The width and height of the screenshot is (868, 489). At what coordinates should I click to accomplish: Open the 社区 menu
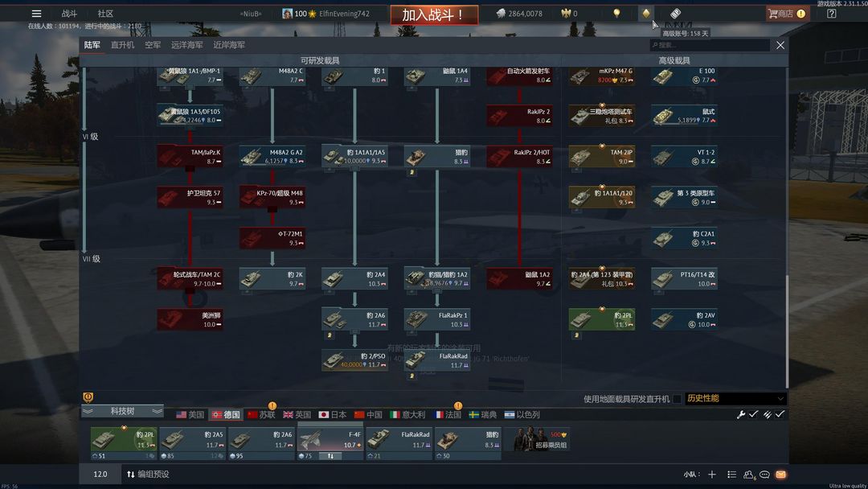(105, 14)
